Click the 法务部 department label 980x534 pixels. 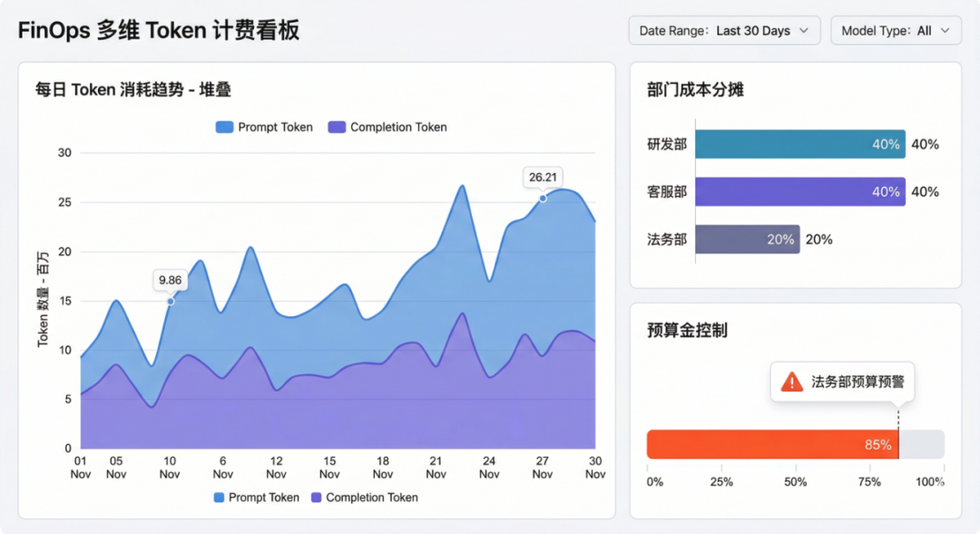[x=667, y=239]
